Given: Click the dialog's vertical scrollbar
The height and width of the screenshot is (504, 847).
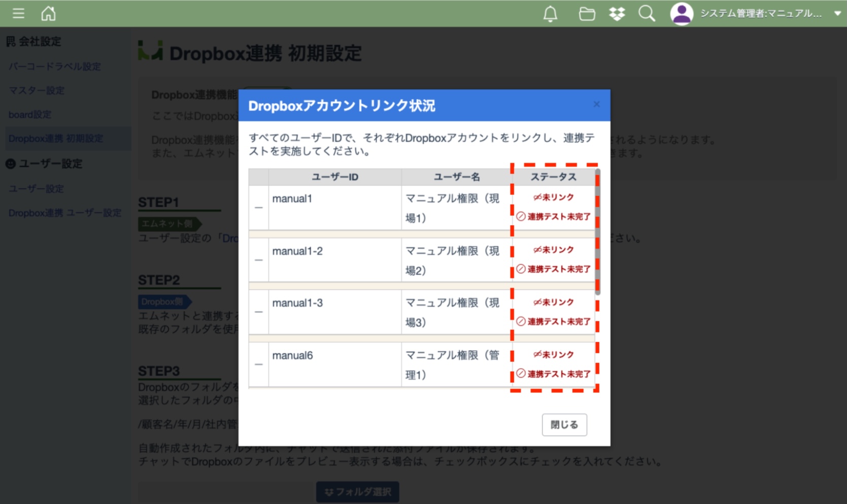Looking at the screenshot, I should (x=597, y=233).
